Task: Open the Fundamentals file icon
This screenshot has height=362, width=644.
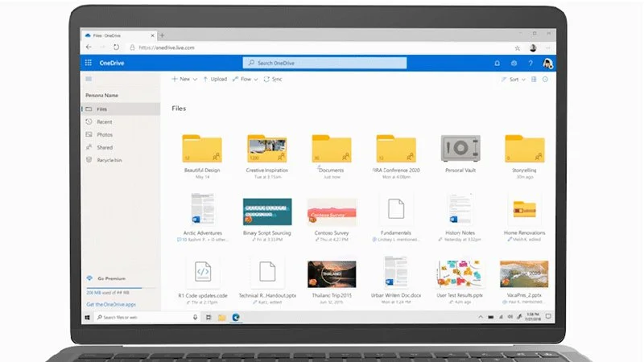Action: pyautogui.click(x=396, y=209)
